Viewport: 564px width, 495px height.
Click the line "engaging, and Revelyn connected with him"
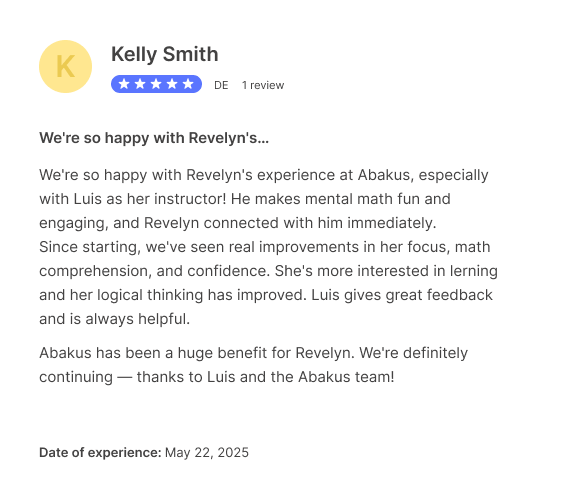pos(238,223)
